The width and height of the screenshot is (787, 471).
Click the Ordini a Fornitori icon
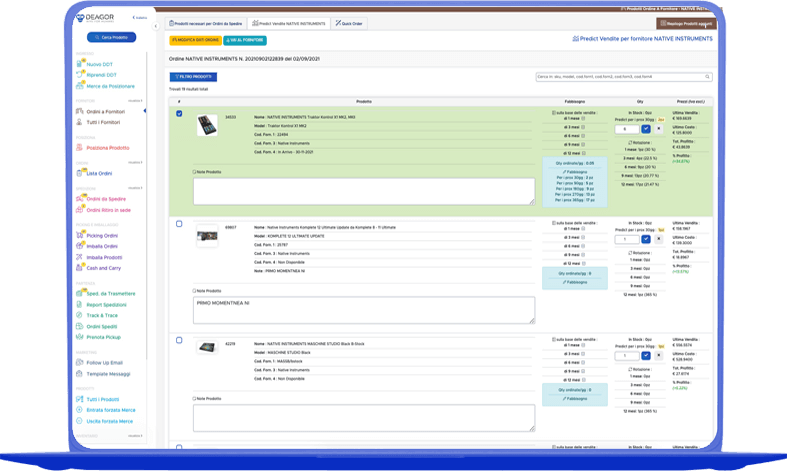79,111
